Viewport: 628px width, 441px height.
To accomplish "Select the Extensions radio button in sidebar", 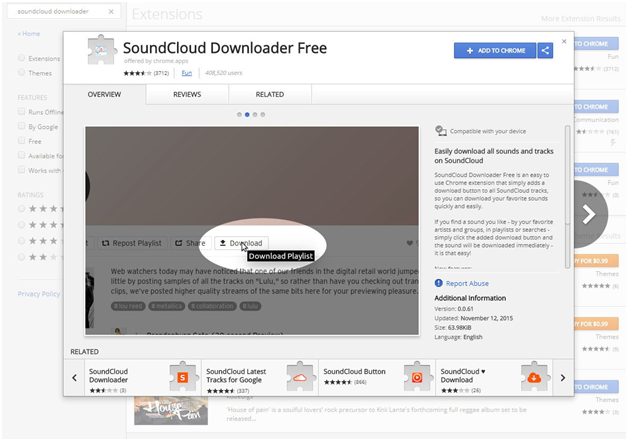I will [22, 58].
